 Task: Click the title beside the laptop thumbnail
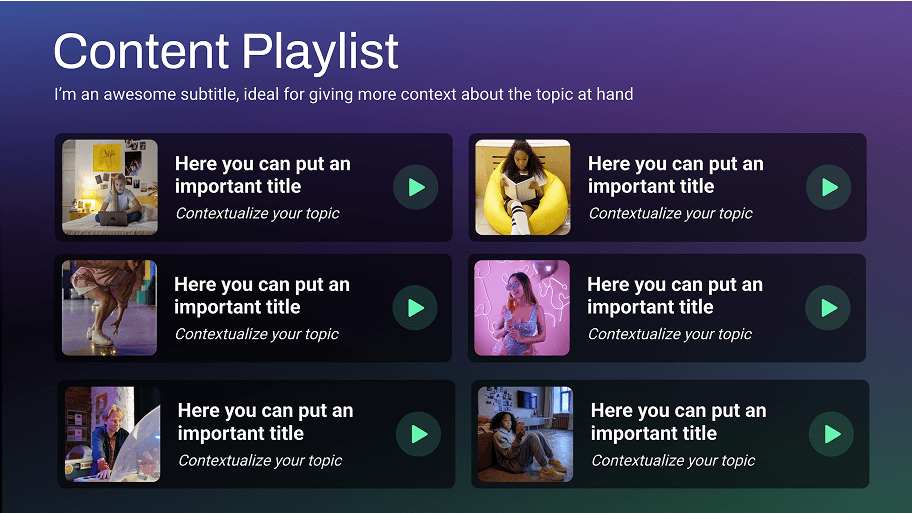point(262,175)
